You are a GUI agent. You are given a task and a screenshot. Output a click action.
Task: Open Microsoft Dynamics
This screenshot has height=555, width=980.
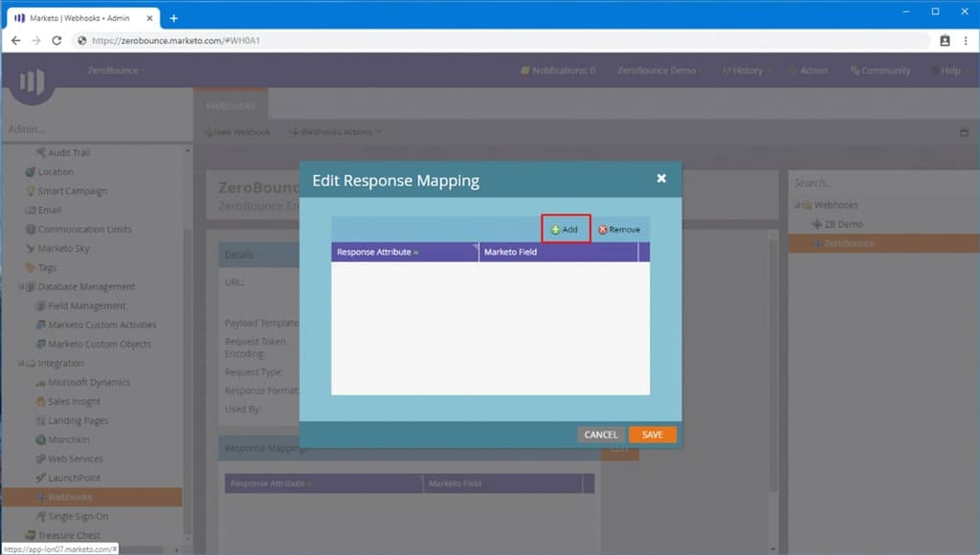pos(83,383)
